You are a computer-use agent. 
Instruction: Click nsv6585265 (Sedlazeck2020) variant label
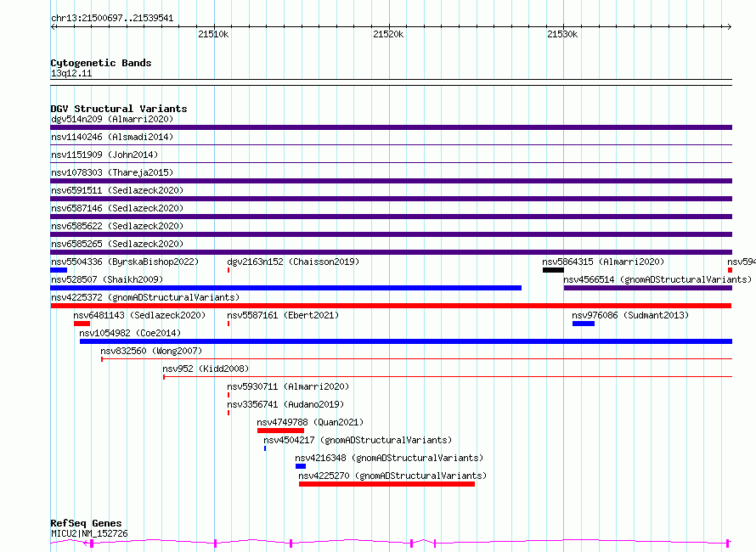point(117,244)
